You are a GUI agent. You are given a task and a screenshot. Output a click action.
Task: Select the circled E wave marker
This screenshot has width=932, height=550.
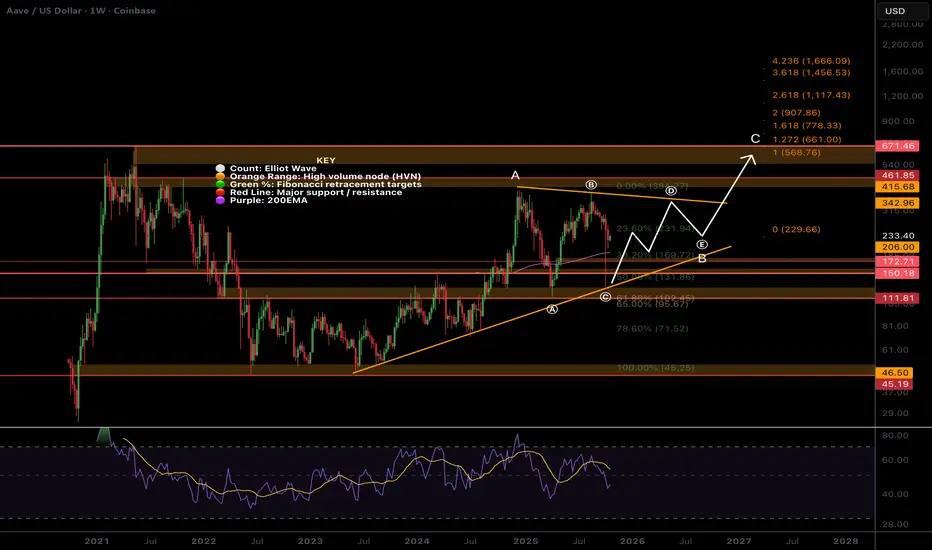click(x=702, y=244)
